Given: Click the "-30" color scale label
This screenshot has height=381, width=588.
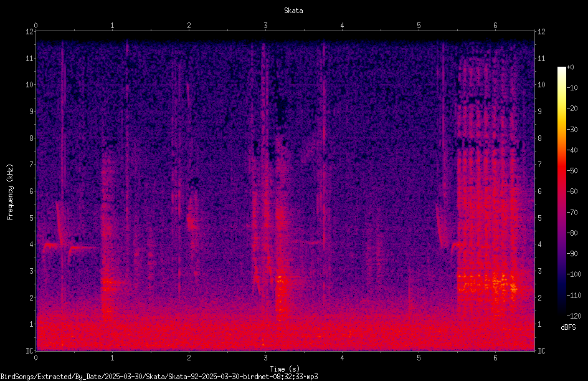Looking at the screenshot, I should click(x=572, y=130).
